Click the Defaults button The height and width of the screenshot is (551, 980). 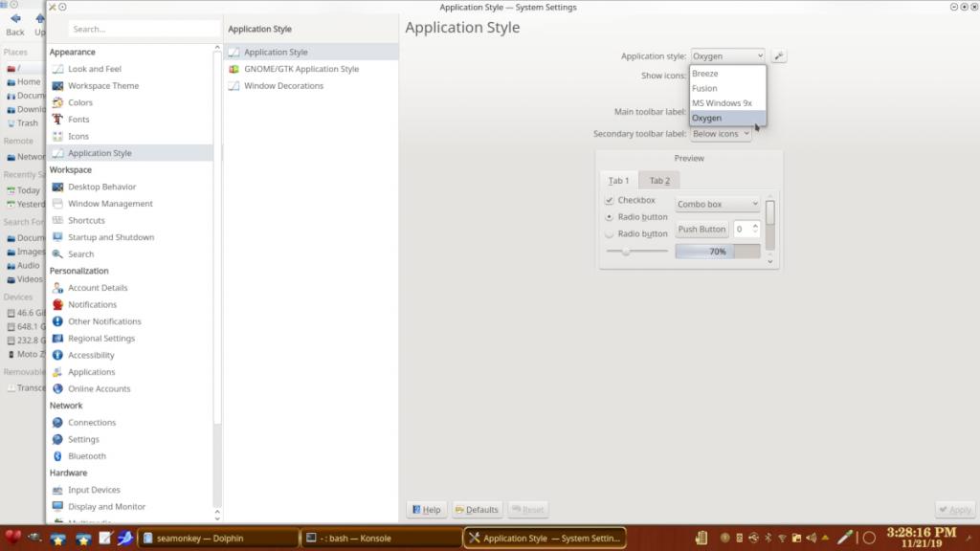[478, 510]
